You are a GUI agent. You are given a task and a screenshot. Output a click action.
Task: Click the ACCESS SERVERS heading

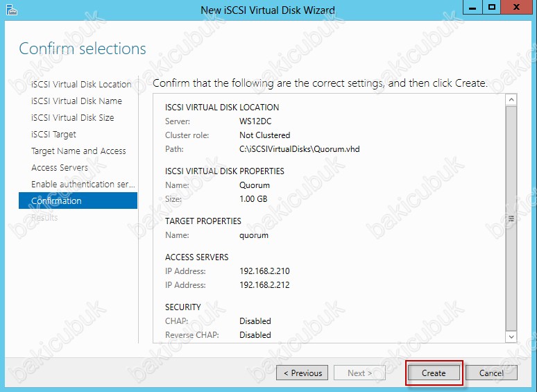[196, 257]
